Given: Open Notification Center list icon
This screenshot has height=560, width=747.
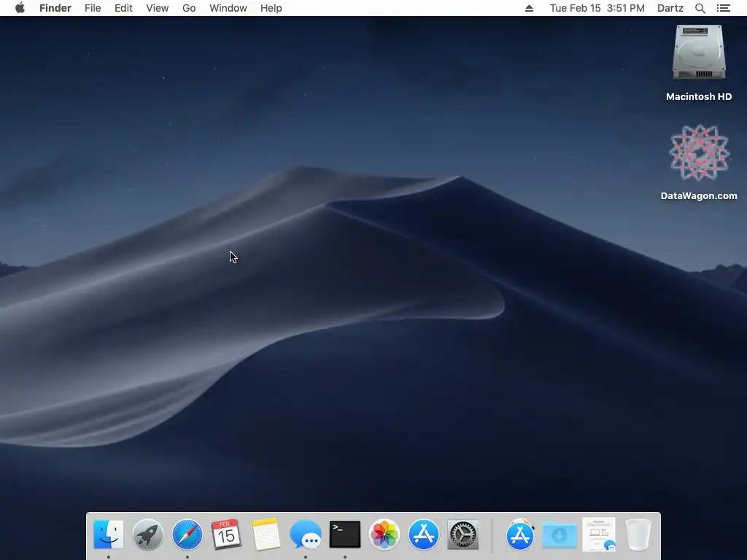Looking at the screenshot, I should tap(723, 8).
